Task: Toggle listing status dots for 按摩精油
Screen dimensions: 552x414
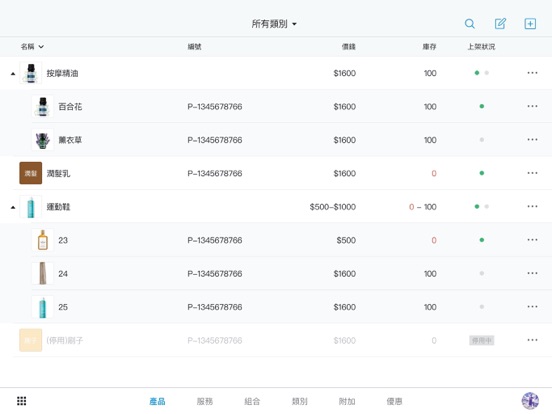Action: pos(482,73)
